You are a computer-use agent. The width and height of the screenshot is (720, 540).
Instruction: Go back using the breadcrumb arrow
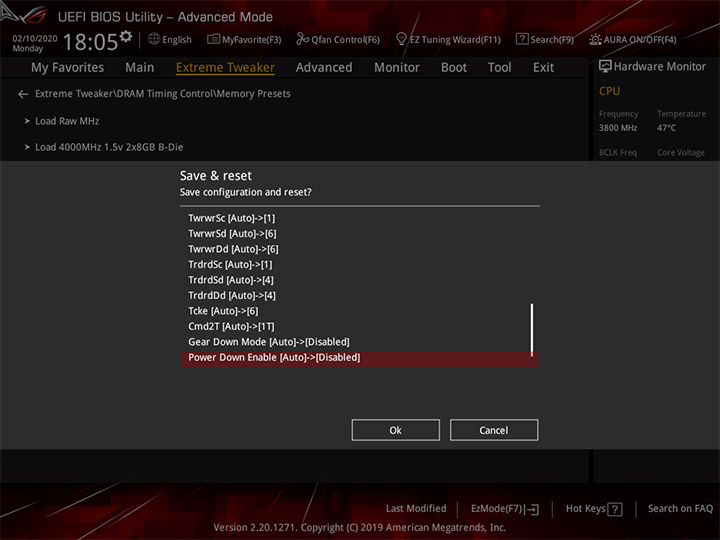pyautogui.click(x=23, y=94)
